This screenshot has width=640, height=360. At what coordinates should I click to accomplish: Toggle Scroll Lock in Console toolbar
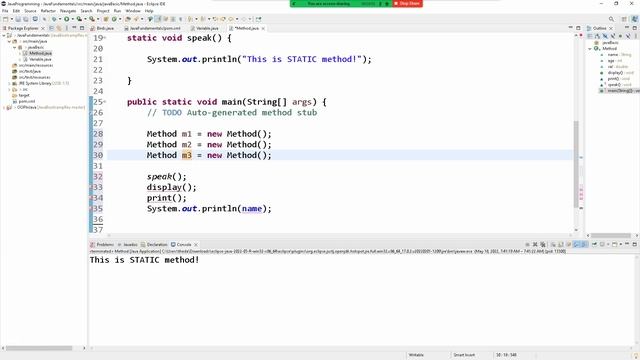[x=561, y=244]
